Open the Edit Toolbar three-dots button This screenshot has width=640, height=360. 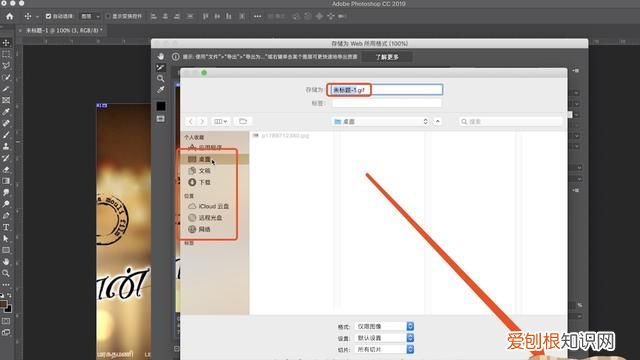6,284
